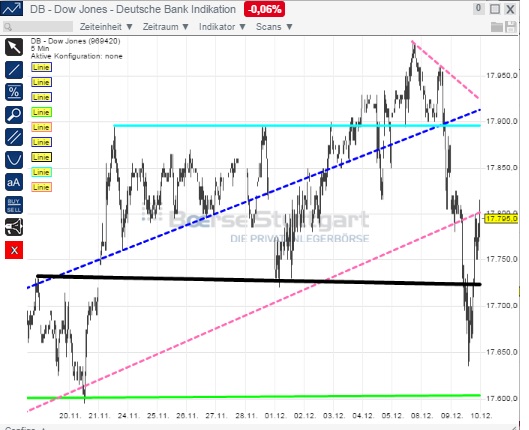Open the Indikator dropdown
The image size is (529, 430).
coord(222,27)
